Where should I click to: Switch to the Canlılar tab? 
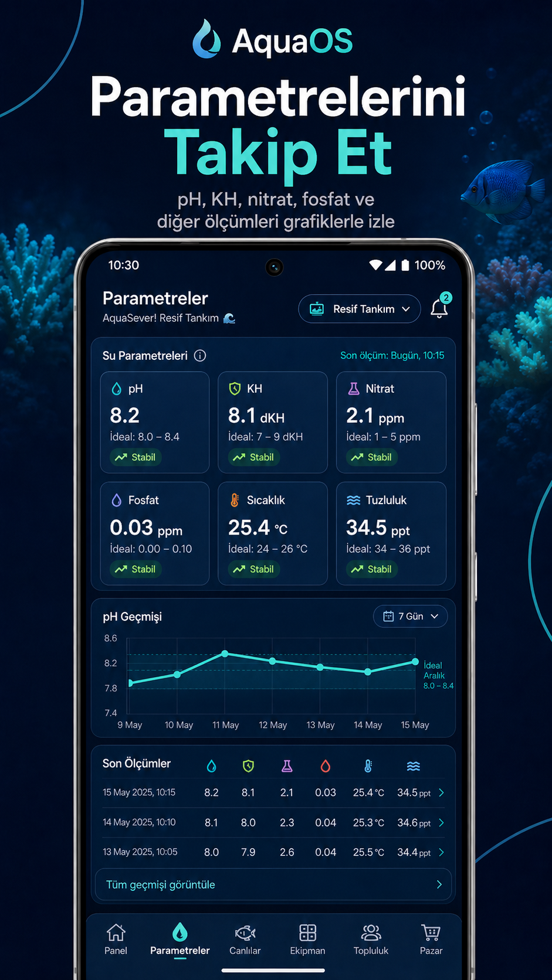[245, 939]
